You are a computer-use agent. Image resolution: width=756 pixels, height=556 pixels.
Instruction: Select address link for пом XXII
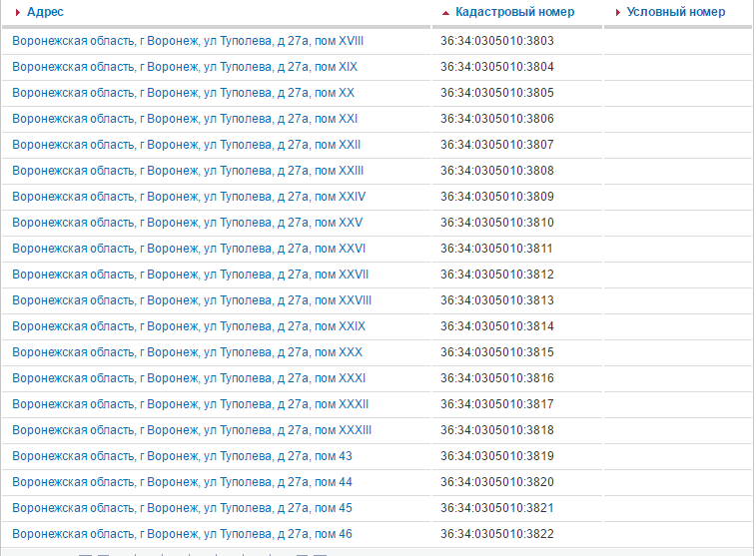[x=186, y=145]
